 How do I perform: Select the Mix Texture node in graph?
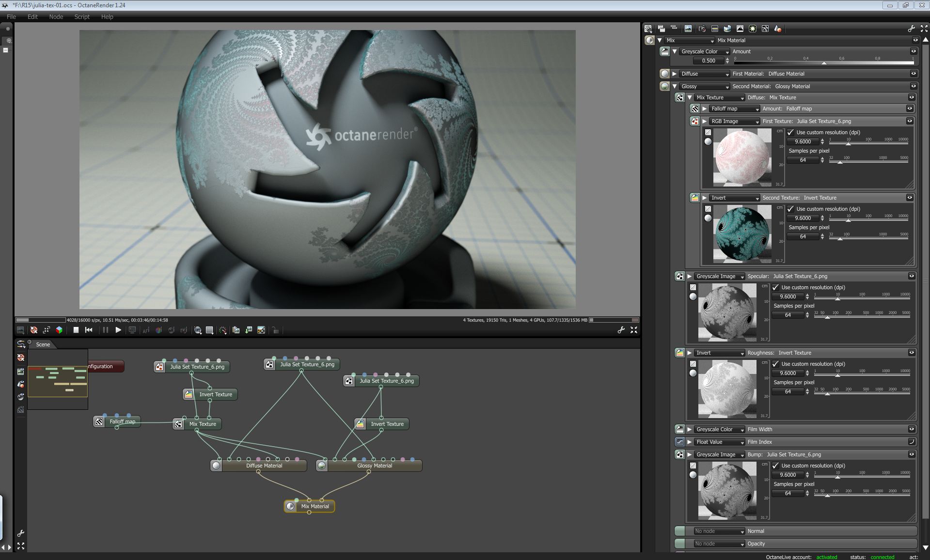(197, 424)
